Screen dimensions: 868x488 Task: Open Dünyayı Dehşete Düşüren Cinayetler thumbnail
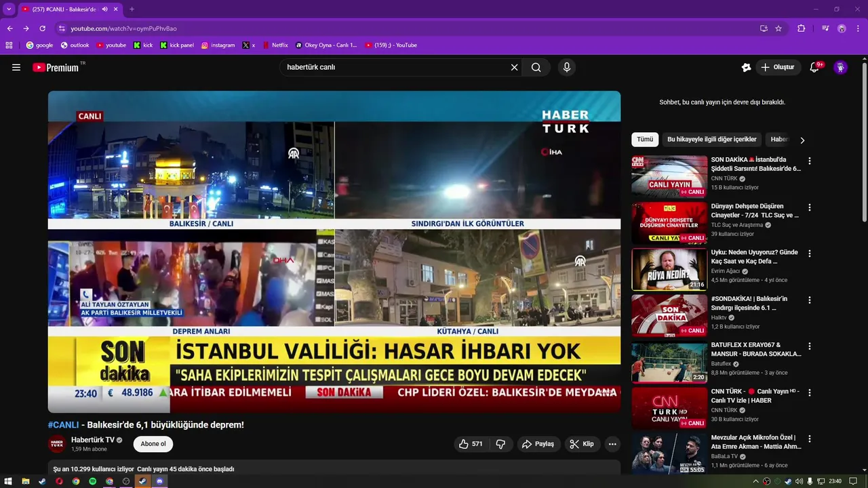pos(669,223)
